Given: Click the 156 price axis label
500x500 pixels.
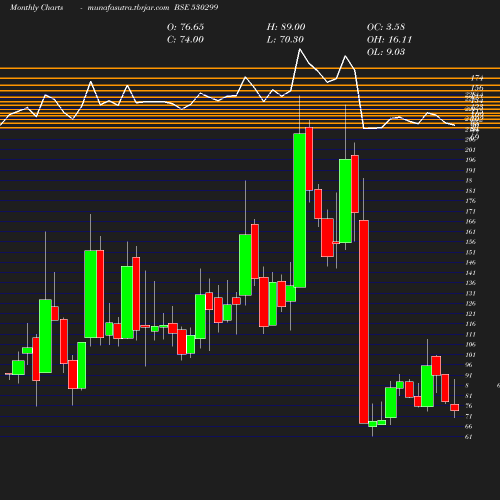Looking at the screenshot, I should [x=470, y=242].
